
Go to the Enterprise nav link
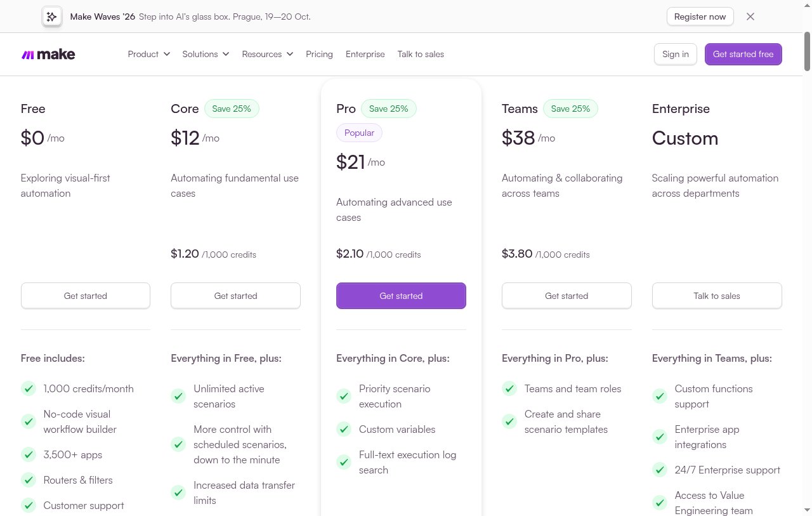[365, 54]
